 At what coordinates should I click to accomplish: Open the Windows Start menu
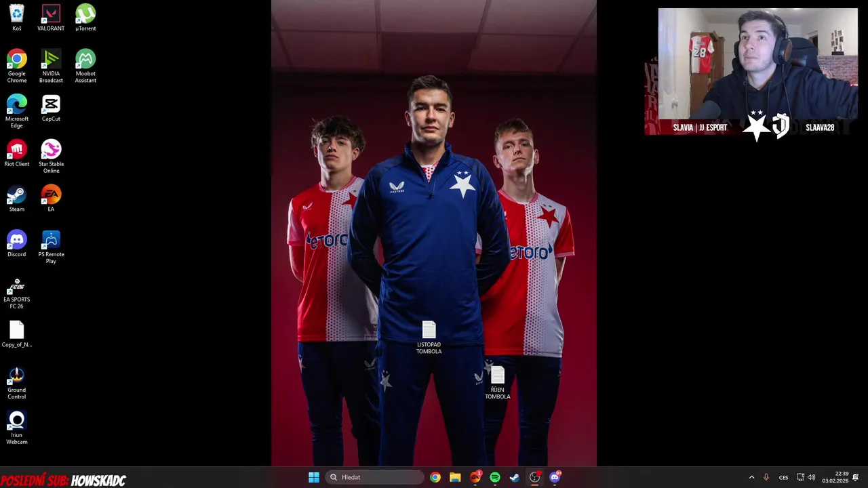(314, 477)
